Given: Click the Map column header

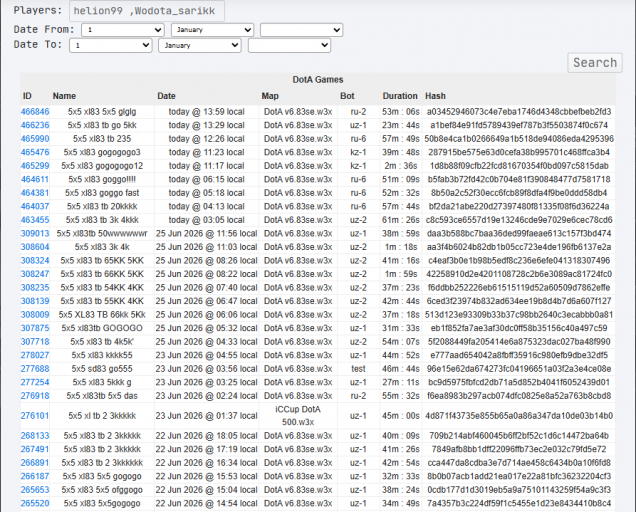Looking at the screenshot, I should pos(270,96).
